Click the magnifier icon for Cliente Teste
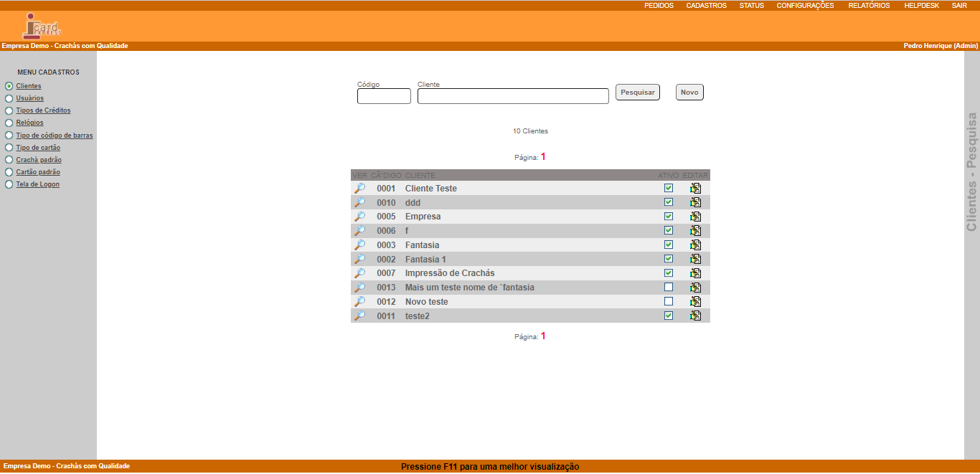This screenshot has width=980, height=474. [x=359, y=188]
